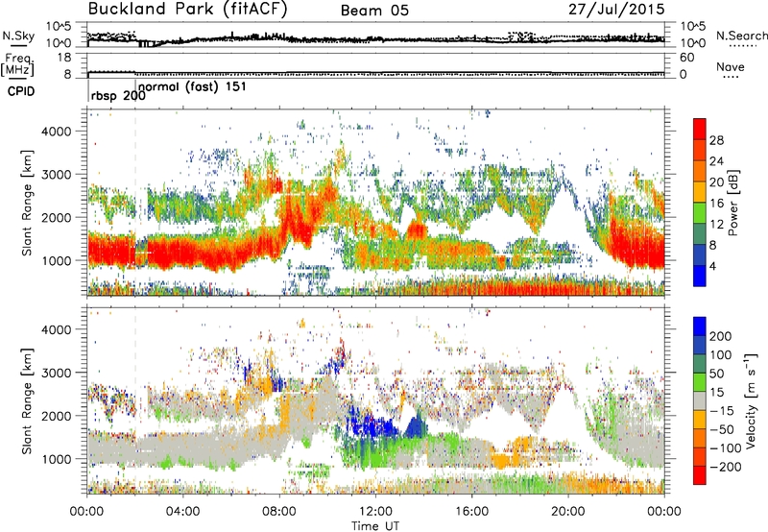This screenshot has height=532, width=768.
Task: Click the "-100" Velocity colorbar value
Action: pos(726,447)
